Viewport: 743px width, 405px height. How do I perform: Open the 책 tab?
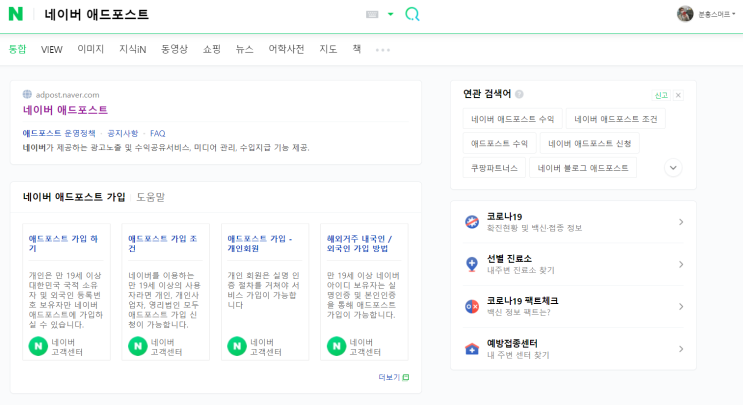click(357, 49)
